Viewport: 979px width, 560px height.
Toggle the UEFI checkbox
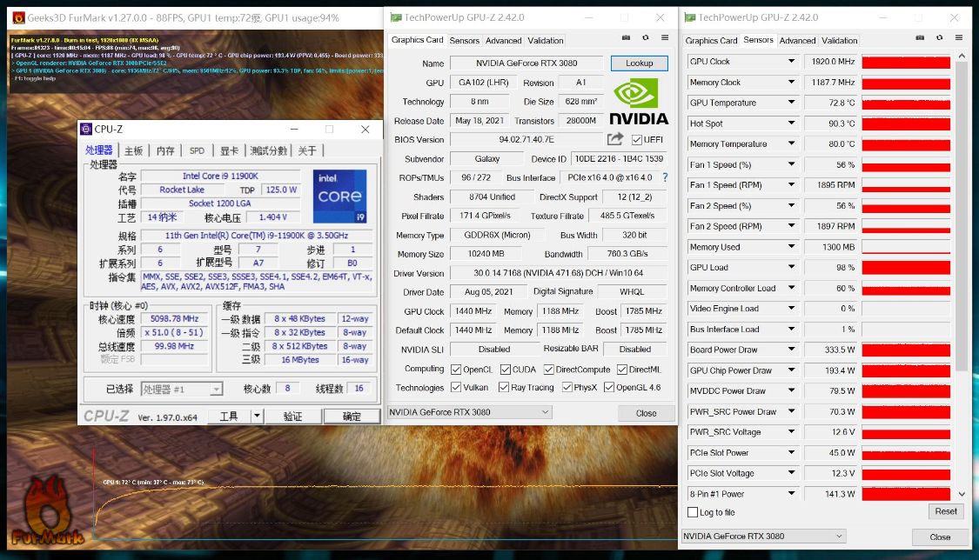tap(637, 140)
